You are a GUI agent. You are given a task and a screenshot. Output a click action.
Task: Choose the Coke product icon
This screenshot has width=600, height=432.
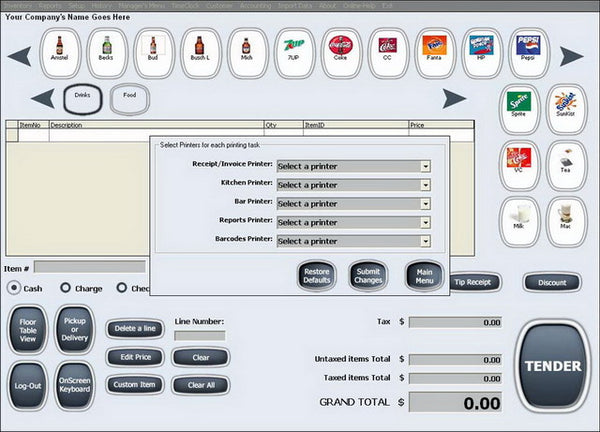coord(341,53)
